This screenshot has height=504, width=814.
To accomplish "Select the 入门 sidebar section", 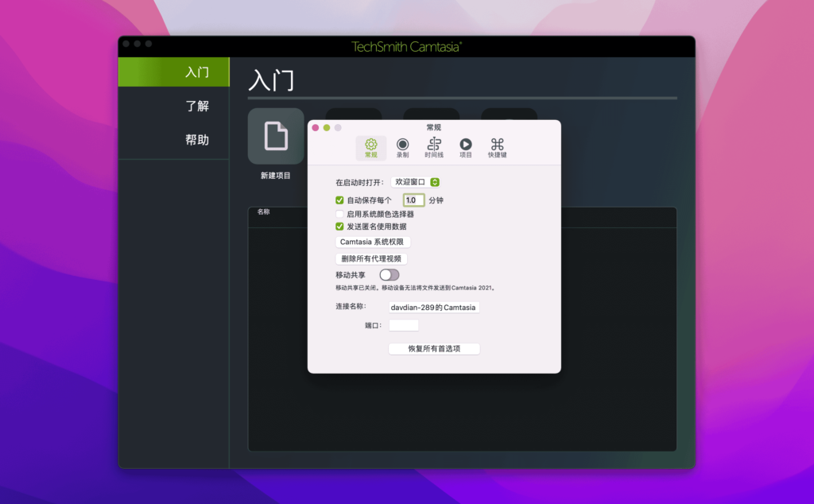I will [196, 72].
